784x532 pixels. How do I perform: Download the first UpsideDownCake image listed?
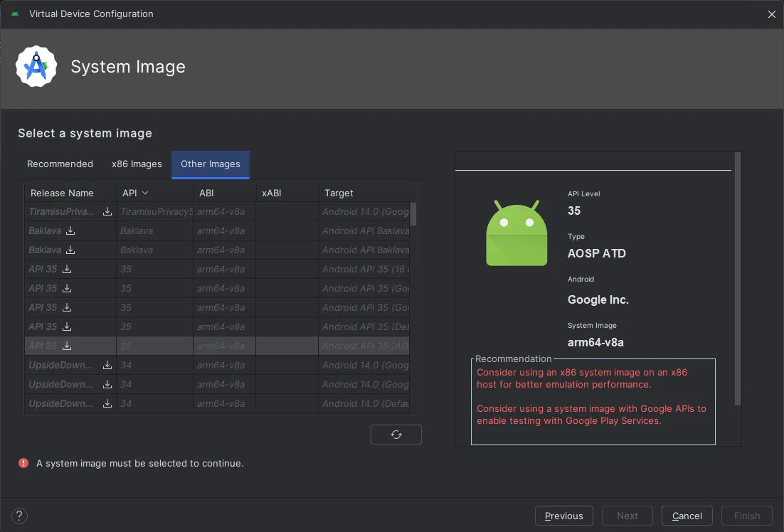(107, 366)
